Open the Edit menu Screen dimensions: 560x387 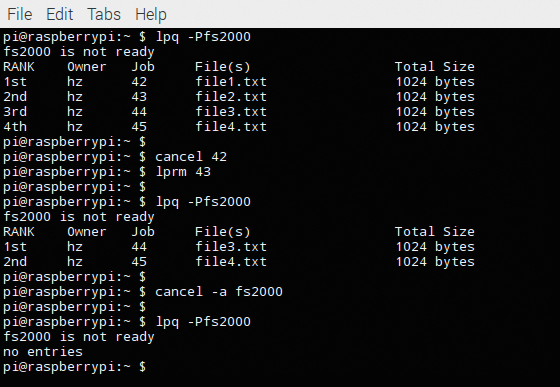point(59,14)
